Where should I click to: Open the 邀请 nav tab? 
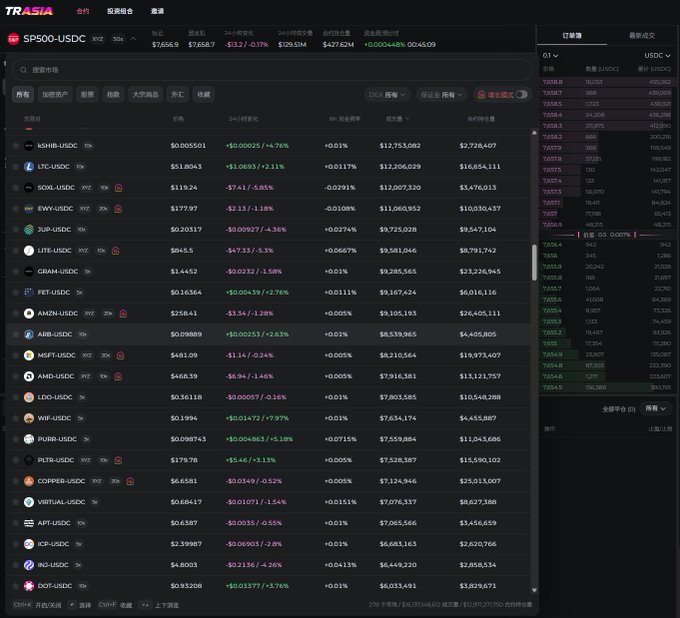pos(157,11)
